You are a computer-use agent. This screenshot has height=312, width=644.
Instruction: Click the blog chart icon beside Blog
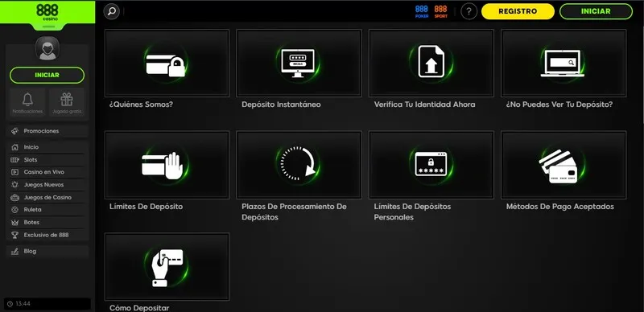14,251
